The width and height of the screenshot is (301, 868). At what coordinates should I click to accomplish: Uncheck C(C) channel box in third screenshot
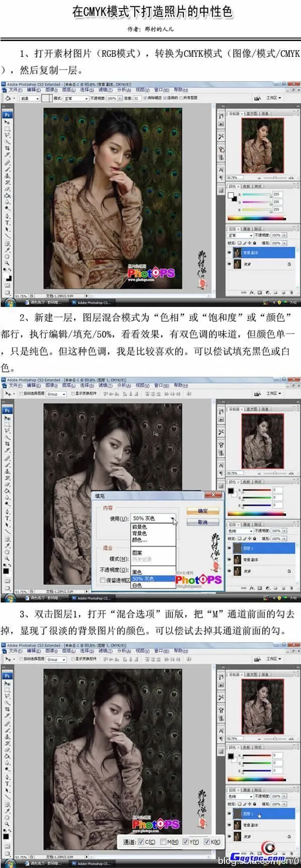pos(141,841)
